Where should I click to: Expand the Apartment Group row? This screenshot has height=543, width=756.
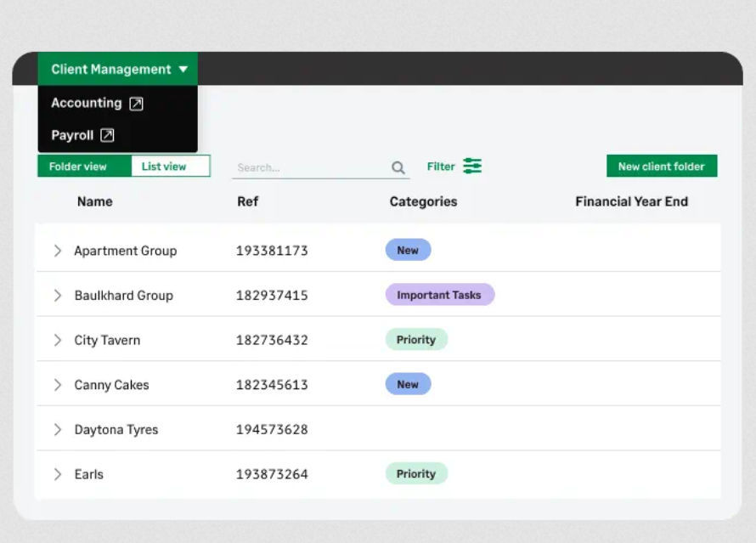pyautogui.click(x=58, y=250)
